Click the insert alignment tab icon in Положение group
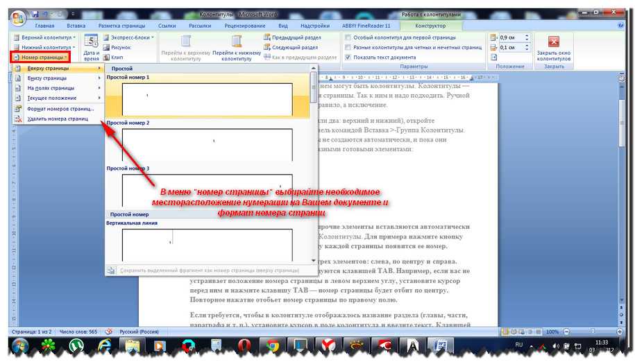The height and width of the screenshot is (364, 635). [493, 58]
